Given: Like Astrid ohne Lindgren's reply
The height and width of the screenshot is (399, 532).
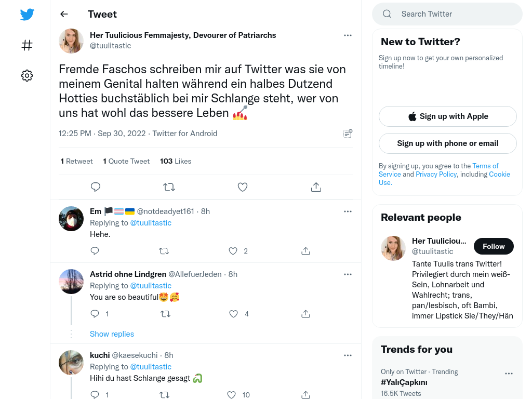Looking at the screenshot, I should (x=233, y=314).
